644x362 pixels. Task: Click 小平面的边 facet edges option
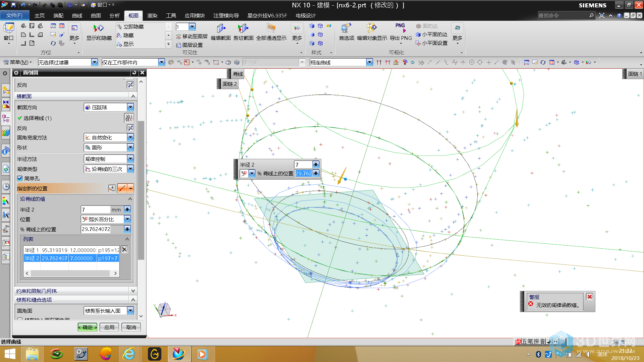432,34
